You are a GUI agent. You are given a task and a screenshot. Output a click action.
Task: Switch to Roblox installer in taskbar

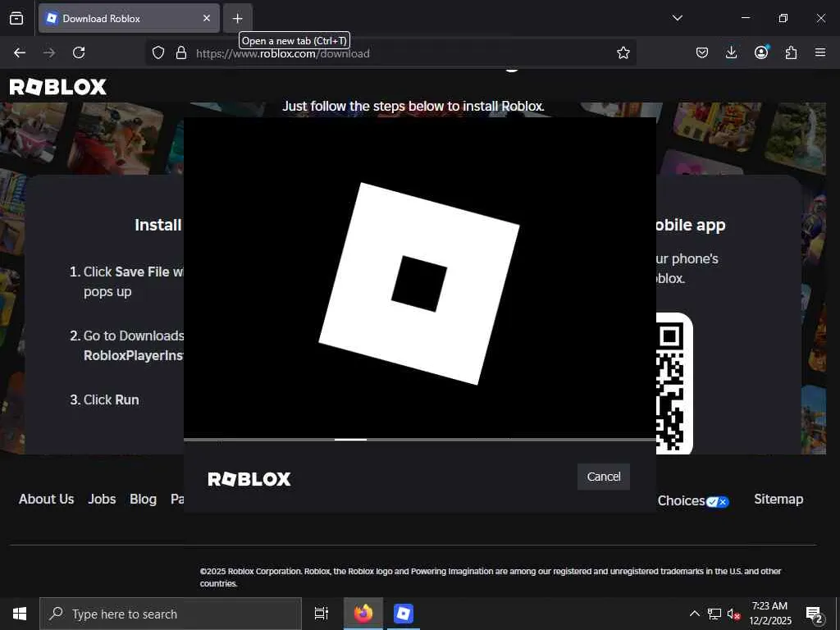pos(403,614)
